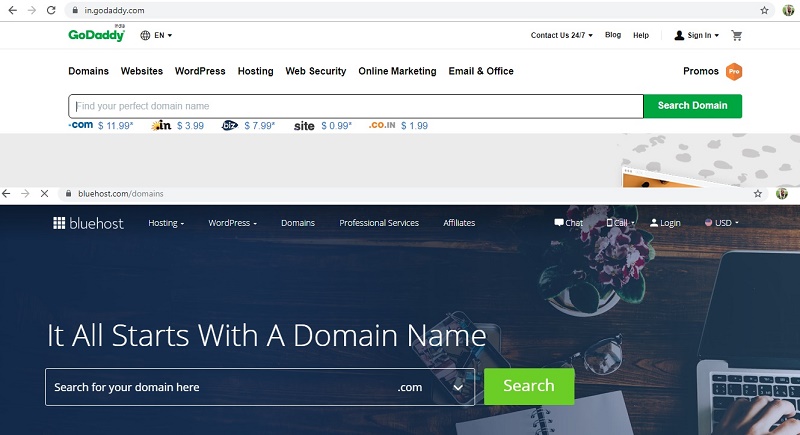Image resolution: width=800 pixels, height=435 pixels.
Task: Click the padlock icon beside bluehost.com/domains
Action: (68, 194)
